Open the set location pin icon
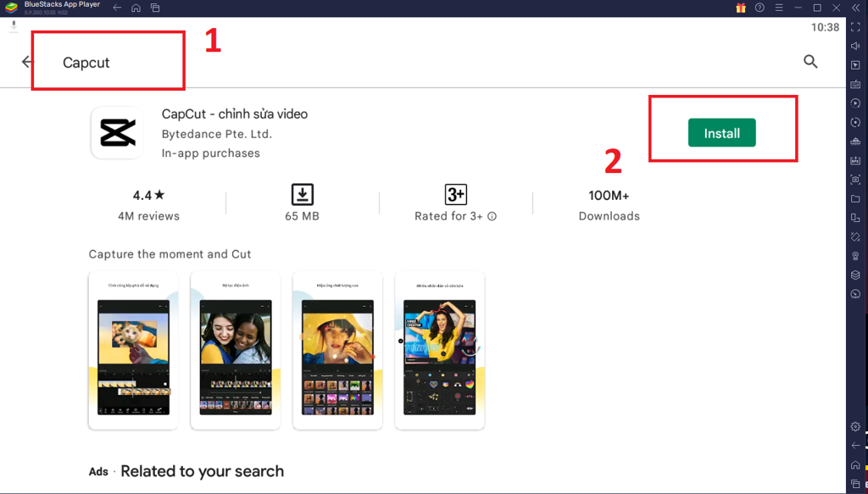 click(x=855, y=256)
